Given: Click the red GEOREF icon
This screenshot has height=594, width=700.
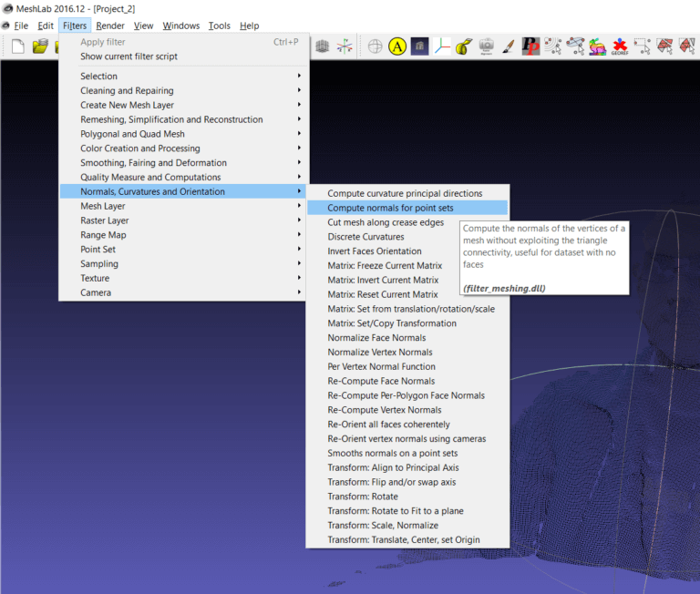Looking at the screenshot, I should tap(620, 46).
